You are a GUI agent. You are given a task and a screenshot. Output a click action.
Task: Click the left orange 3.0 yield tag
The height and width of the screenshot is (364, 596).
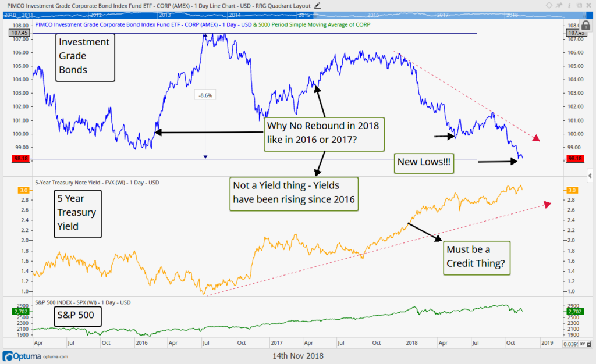23,190
